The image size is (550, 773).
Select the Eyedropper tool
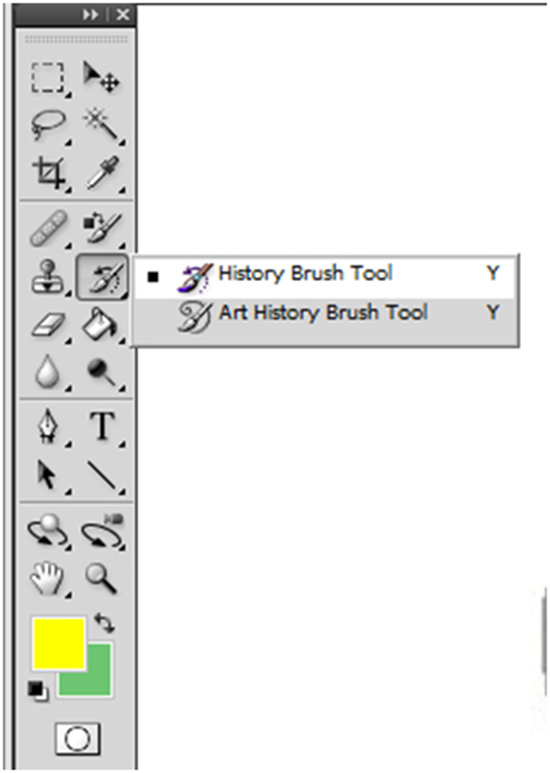103,173
